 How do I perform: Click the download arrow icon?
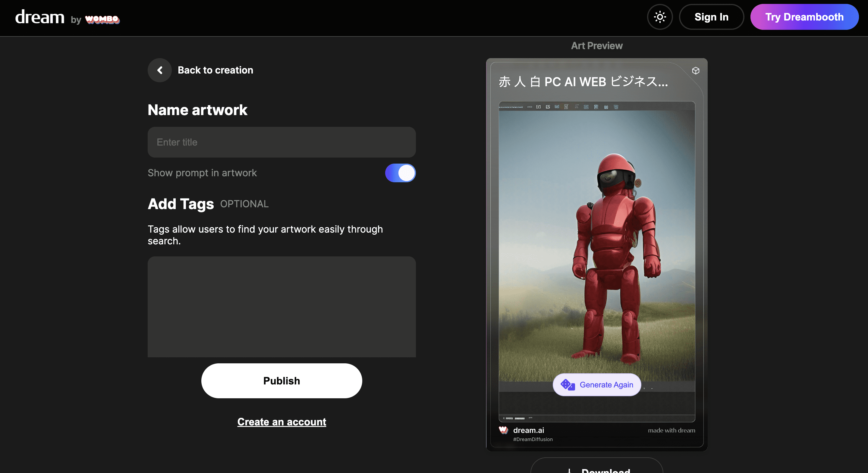click(x=569, y=470)
